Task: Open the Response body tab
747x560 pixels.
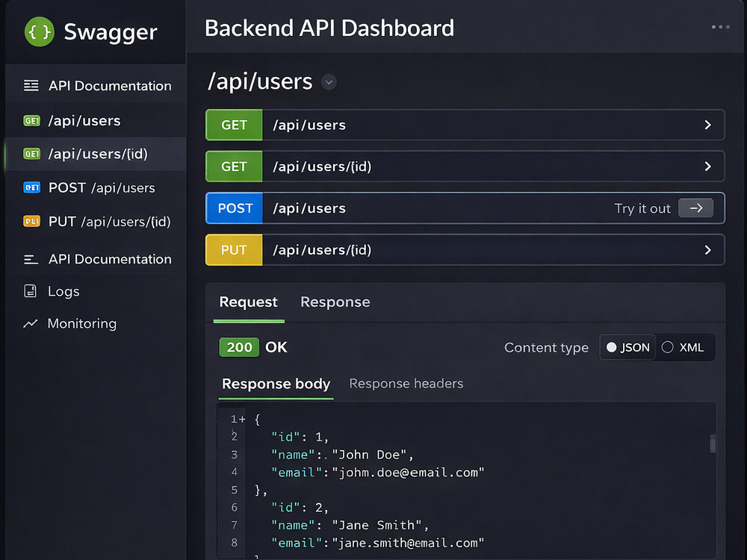Action: (x=276, y=384)
